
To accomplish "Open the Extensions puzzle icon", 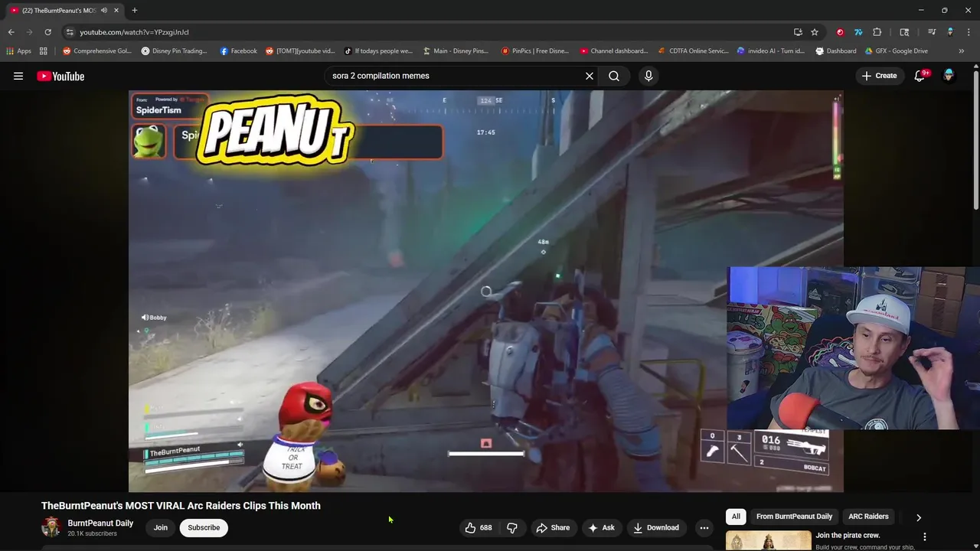I will [x=877, y=32].
